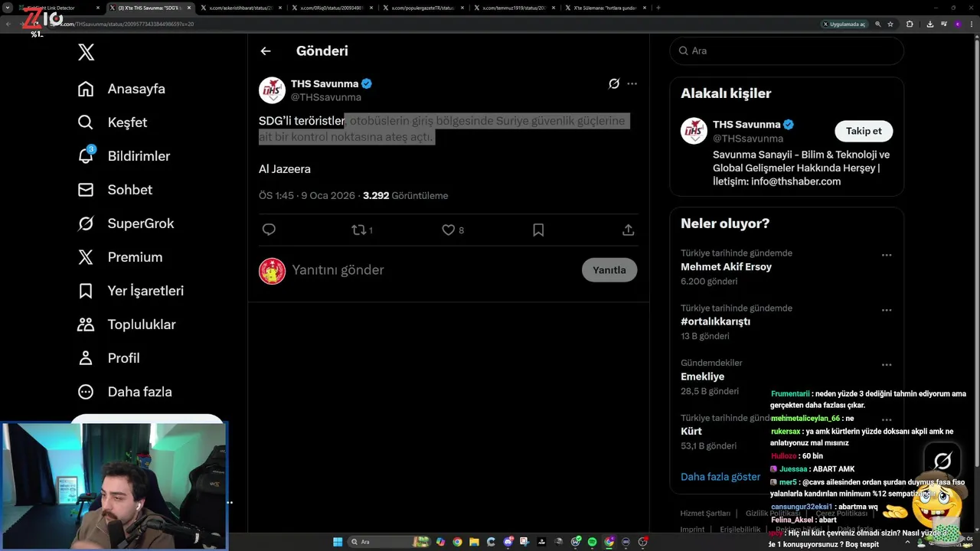The image size is (980, 551).
Task: Open Spotify from the taskbar
Action: [x=592, y=542]
